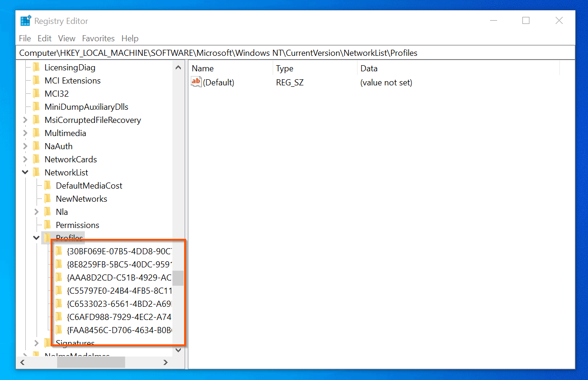Click the folder icon of key {30BF069E-07B5-4DD8...}
588x380 pixels.
pyautogui.click(x=59, y=251)
